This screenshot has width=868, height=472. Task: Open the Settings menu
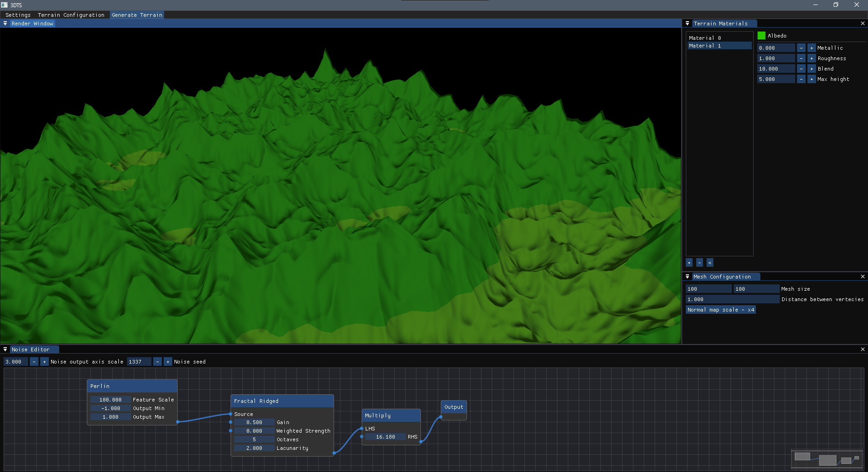(18, 15)
